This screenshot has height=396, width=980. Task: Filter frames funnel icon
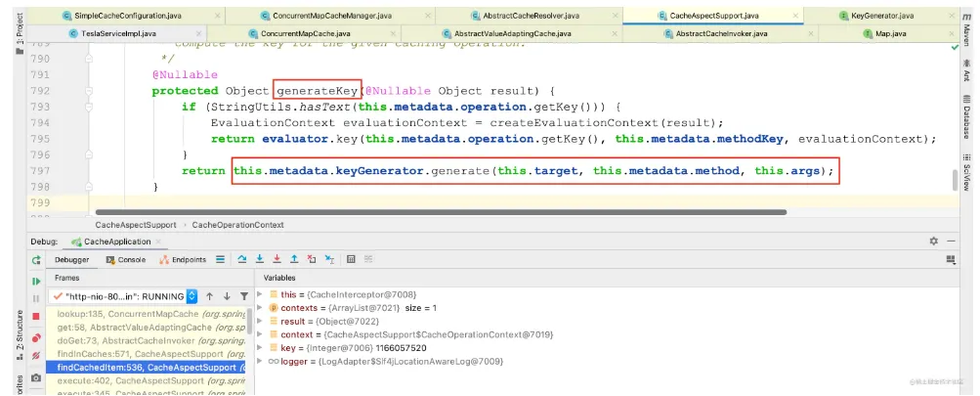click(243, 296)
